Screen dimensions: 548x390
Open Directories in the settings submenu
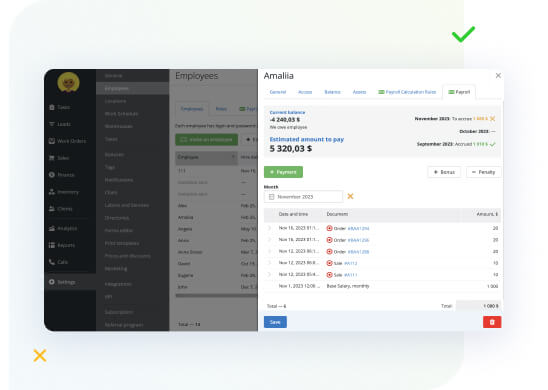(x=117, y=218)
